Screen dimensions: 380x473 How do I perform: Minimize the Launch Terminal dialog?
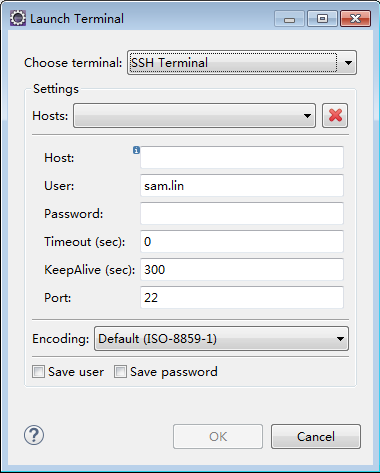pos(289,19)
